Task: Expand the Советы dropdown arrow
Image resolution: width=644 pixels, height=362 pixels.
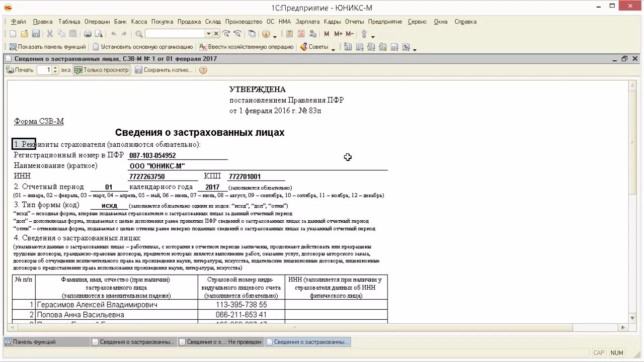Action: [333, 49]
